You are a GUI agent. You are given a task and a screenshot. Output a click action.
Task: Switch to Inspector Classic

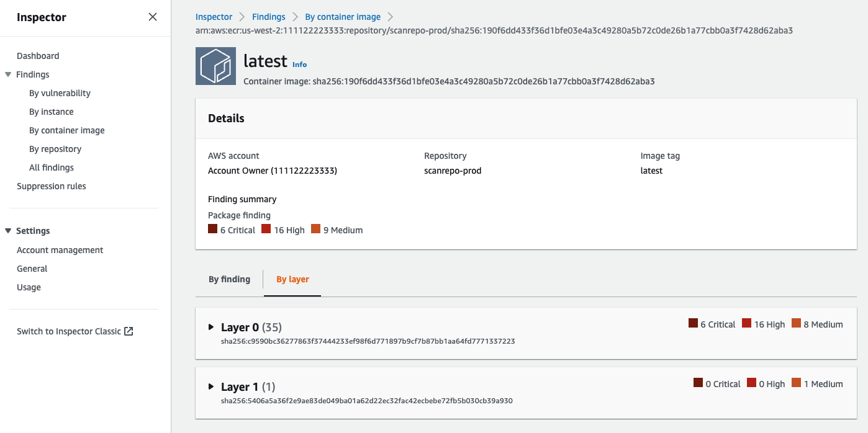69,331
